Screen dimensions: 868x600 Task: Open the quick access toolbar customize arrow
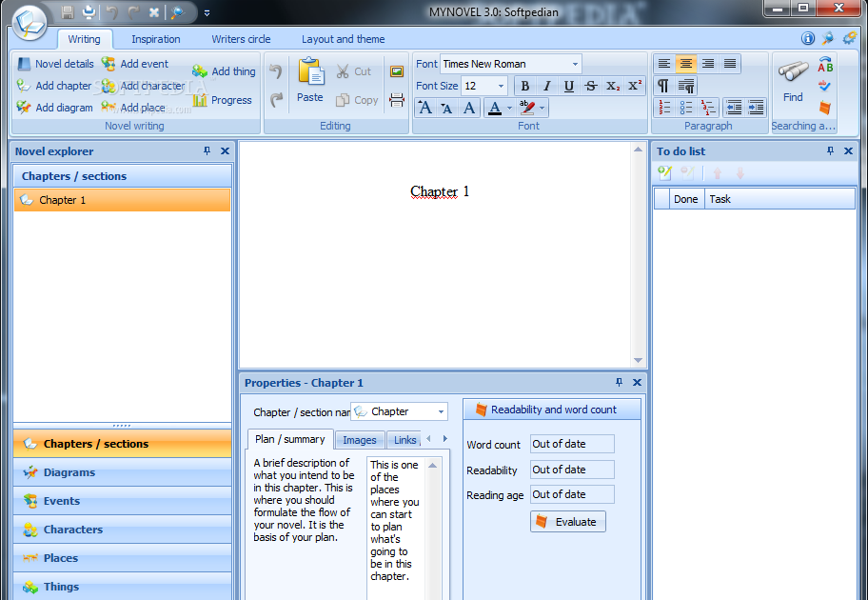pos(207,12)
